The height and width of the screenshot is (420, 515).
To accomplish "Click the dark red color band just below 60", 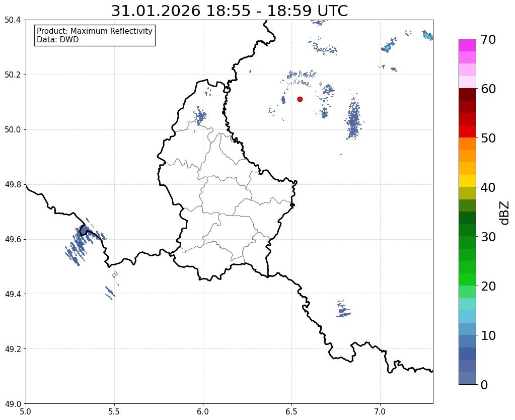I will [467, 94].
